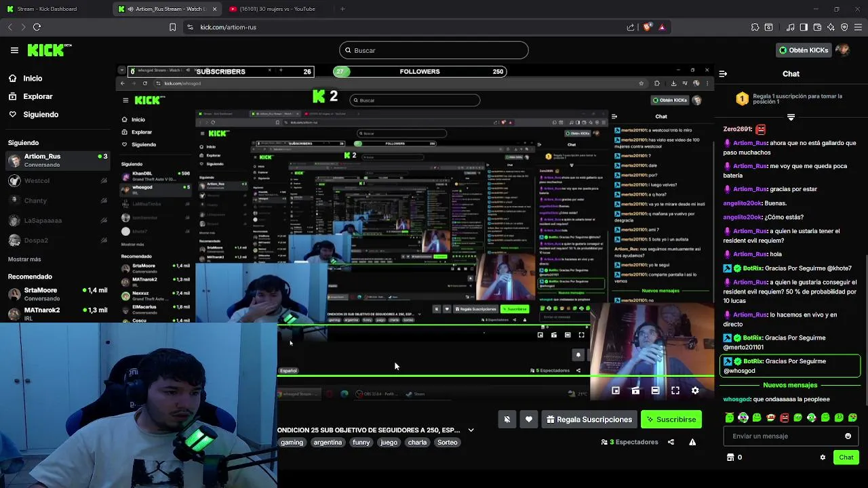Enter fullscreen on the stream player
The image size is (868, 488).
coord(675,390)
